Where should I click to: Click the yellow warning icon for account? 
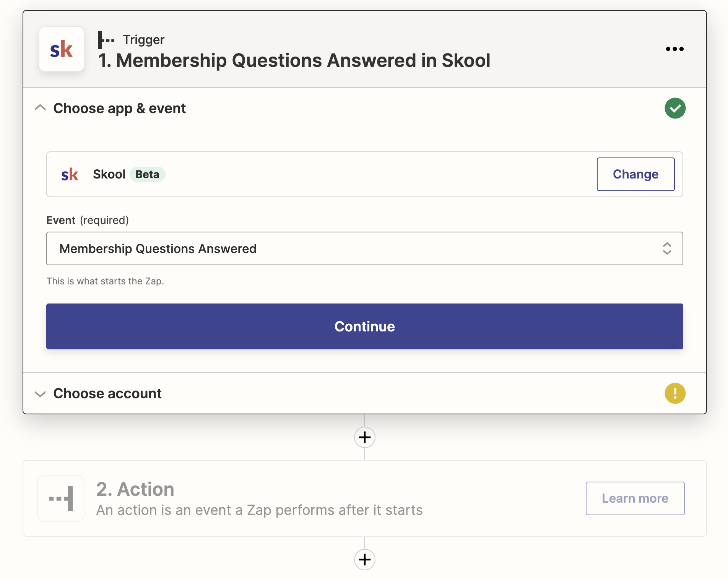(675, 393)
